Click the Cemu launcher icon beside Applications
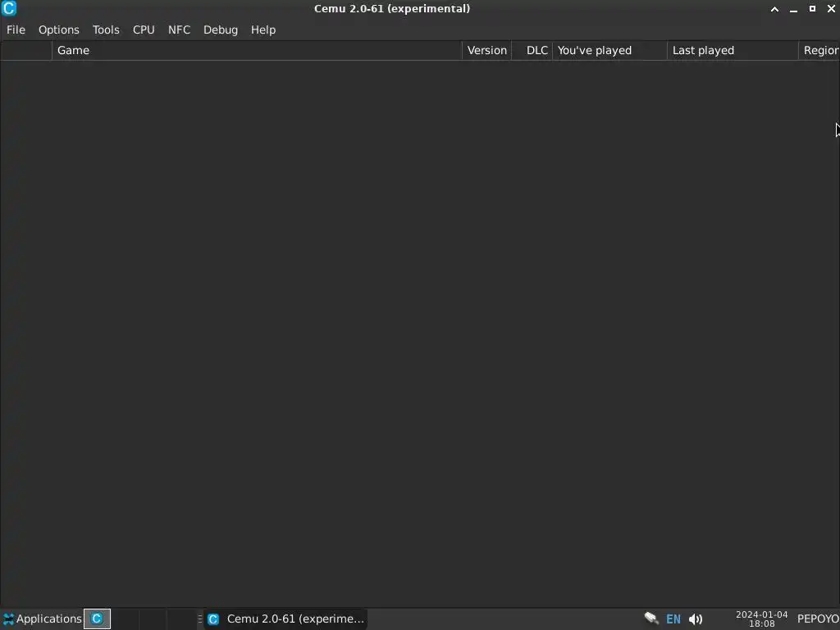 (x=97, y=619)
